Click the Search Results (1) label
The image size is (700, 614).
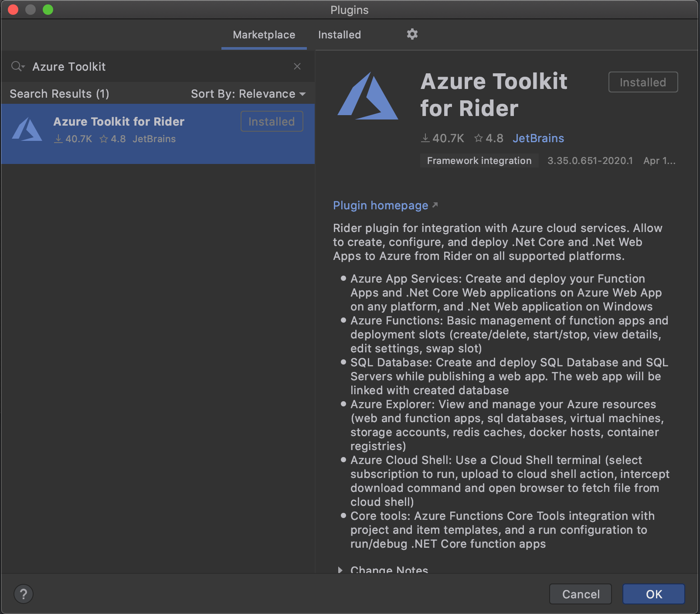click(59, 94)
